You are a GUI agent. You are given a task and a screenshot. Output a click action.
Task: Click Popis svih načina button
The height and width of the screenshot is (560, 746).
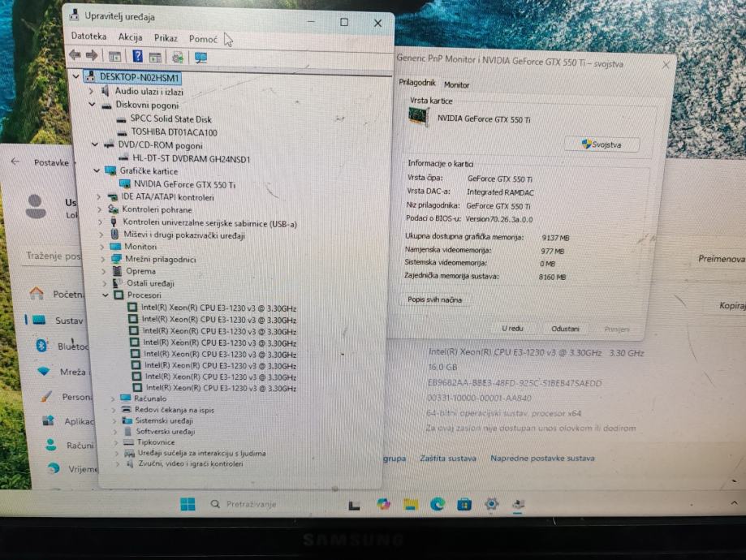coord(434,299)
